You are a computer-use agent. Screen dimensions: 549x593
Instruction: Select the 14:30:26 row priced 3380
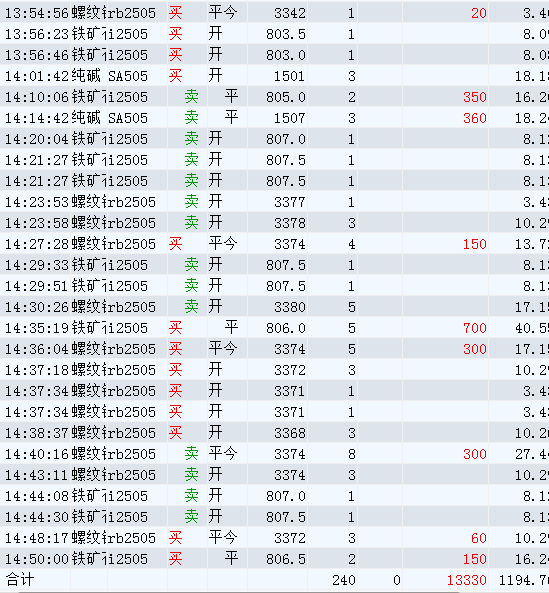[x=274, y=307]
